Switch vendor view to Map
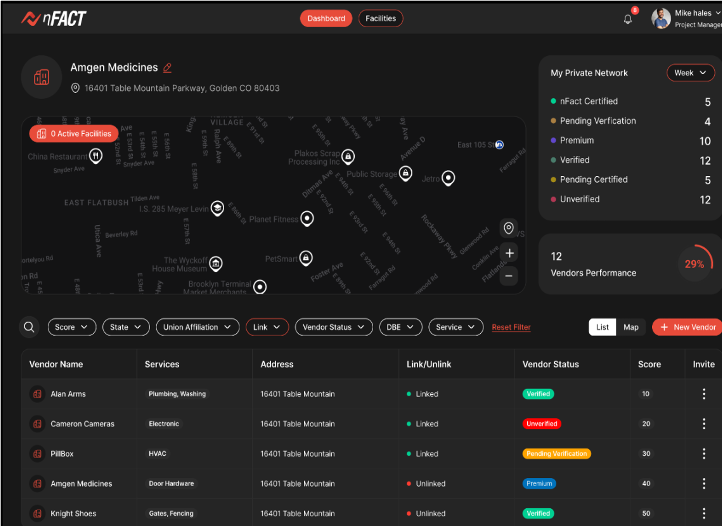Image resolution: width=722 pixels, height=526 pixels. [x=631, y=327]
